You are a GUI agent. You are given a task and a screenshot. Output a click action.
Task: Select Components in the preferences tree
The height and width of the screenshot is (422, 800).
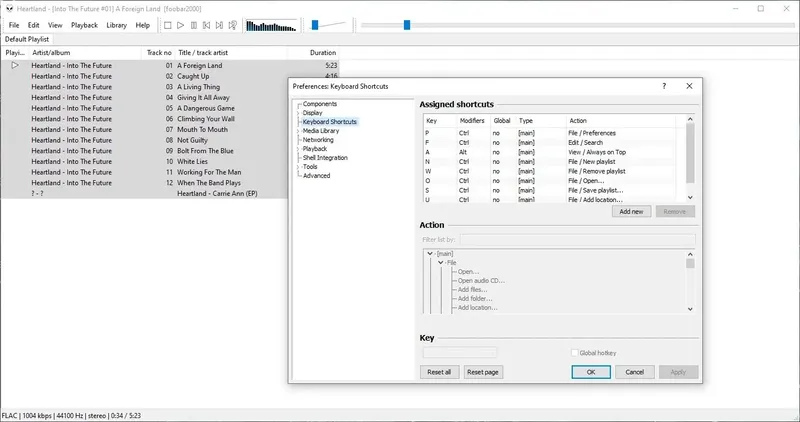click(320, 104)
